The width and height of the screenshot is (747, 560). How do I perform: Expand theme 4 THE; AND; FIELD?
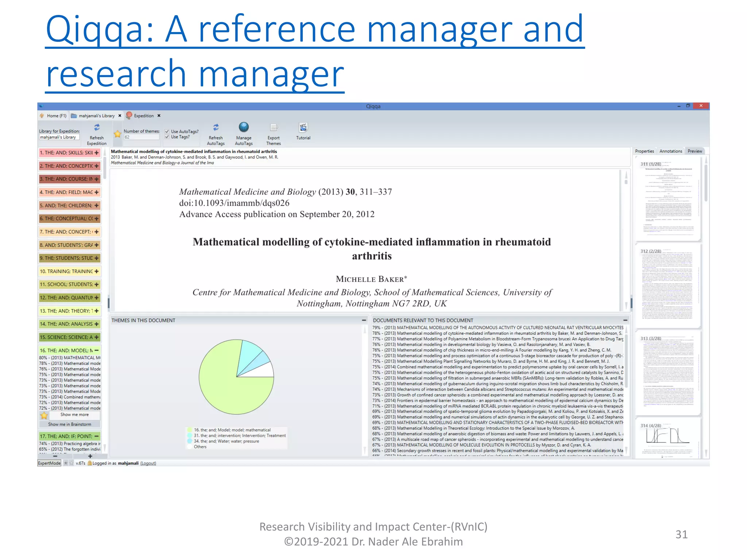coord(97,192)
